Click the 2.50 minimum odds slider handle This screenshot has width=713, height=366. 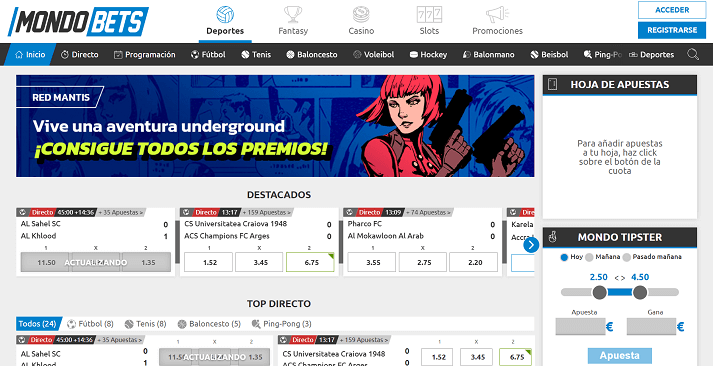point(600,292)
